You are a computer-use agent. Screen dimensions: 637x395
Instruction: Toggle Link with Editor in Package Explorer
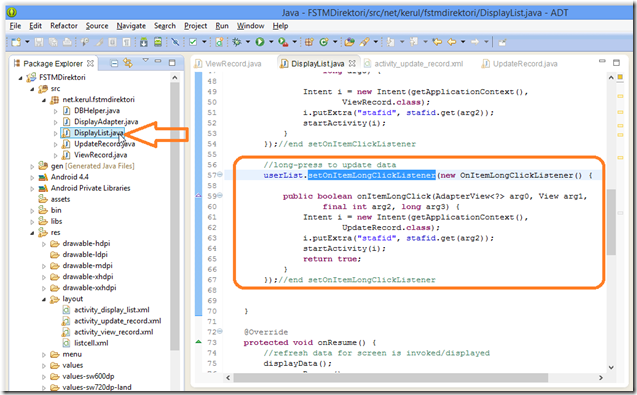(128, 63)
